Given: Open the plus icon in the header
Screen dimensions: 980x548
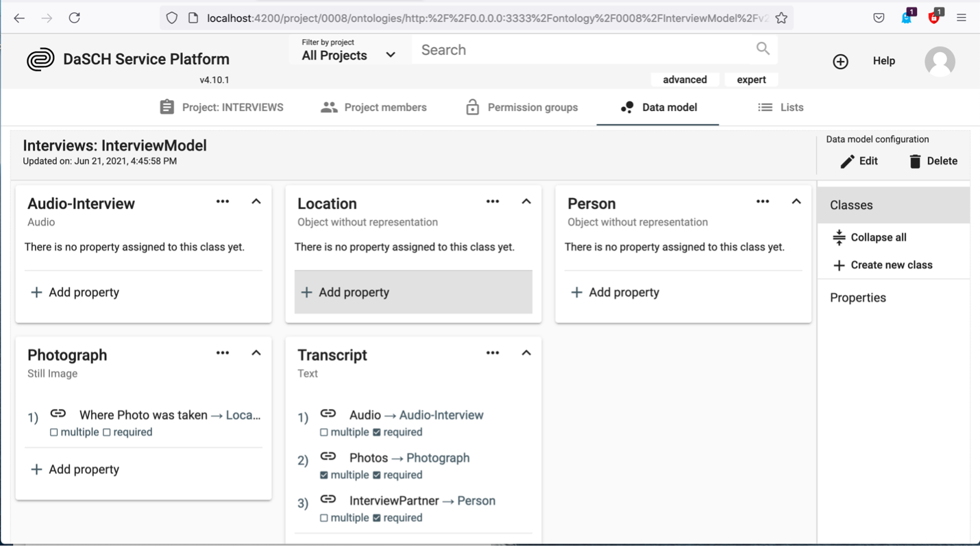Looking at the screenshot, I should tap(841, 61).
